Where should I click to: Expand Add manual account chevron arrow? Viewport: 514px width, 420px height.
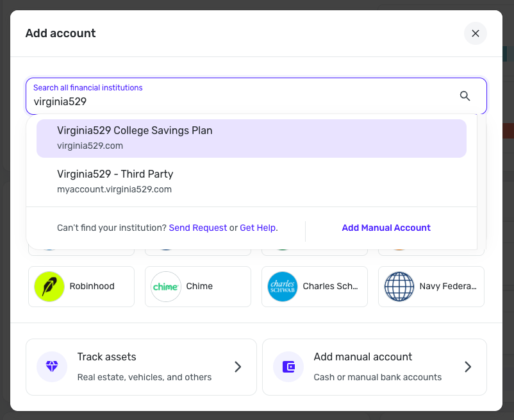(468, 367)
